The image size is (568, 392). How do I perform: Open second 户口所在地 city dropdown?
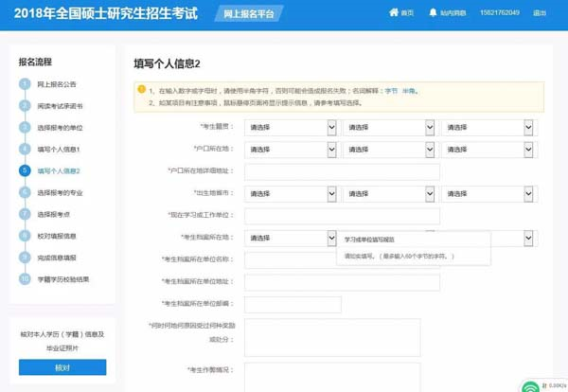click(389, 150)
